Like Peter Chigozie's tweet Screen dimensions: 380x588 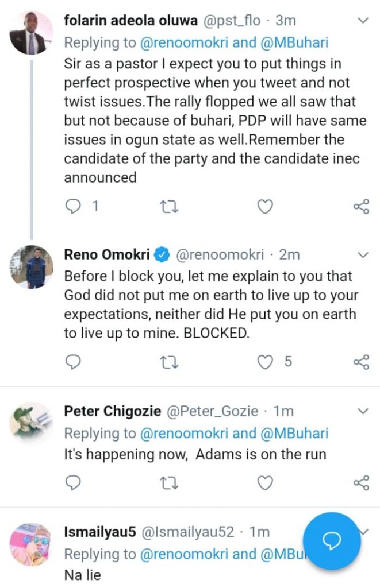(264, 483)
